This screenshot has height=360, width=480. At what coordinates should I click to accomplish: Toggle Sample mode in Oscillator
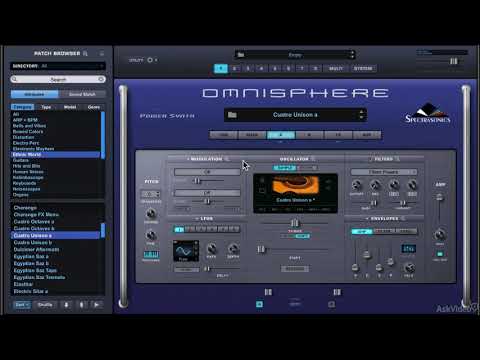(x=284, y=168)
